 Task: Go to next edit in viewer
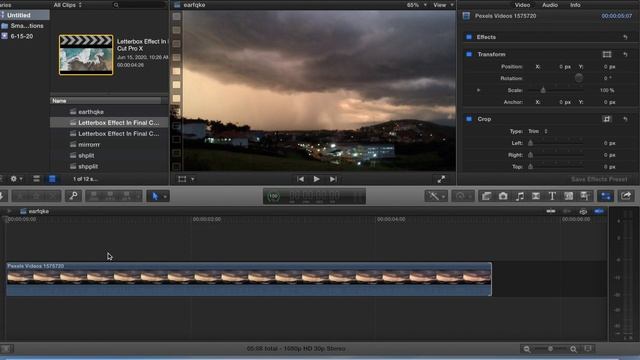[333, 179]
